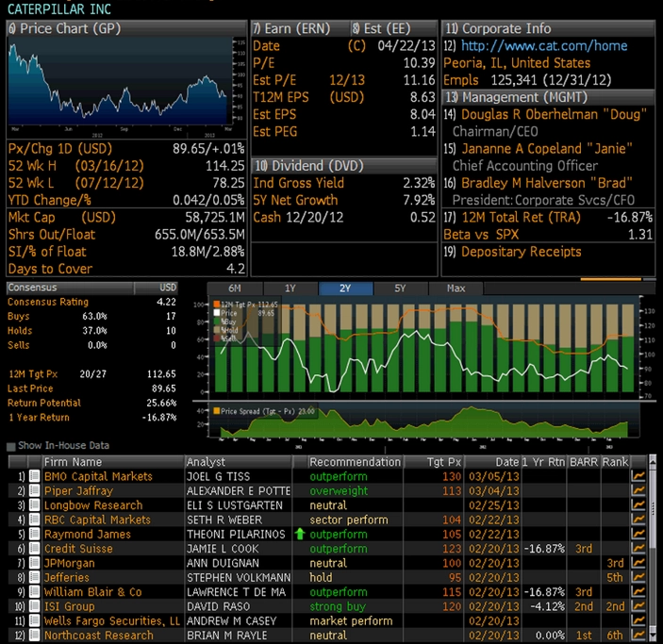Select the USD currency header
Screen dimensions: 663x644
point(168,288)
